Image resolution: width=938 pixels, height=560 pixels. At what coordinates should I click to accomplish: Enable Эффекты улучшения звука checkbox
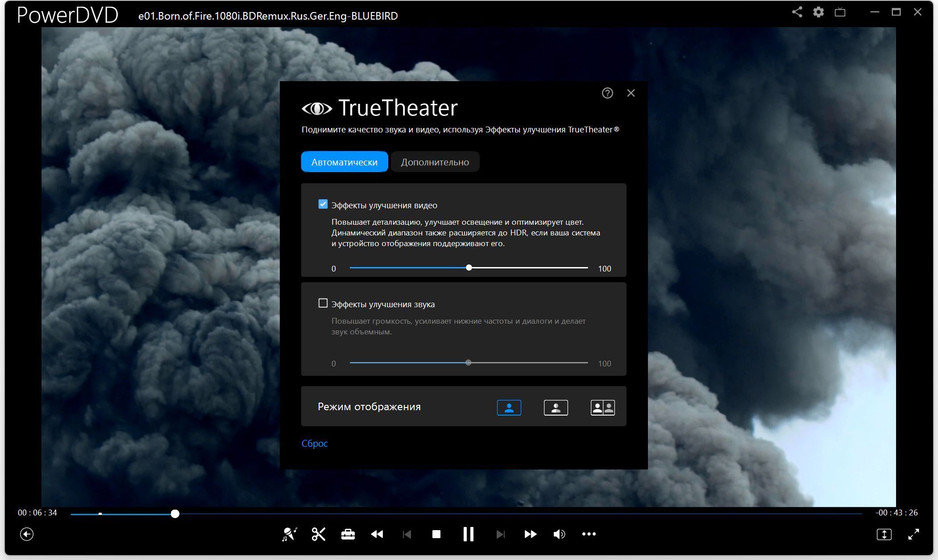323,303
